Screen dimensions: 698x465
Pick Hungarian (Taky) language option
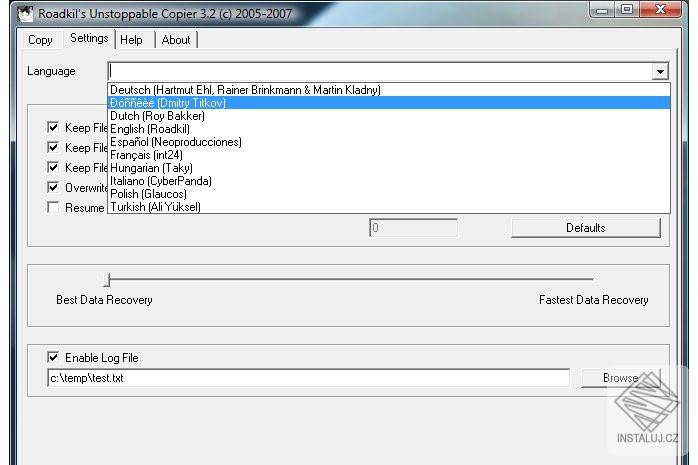389,168
